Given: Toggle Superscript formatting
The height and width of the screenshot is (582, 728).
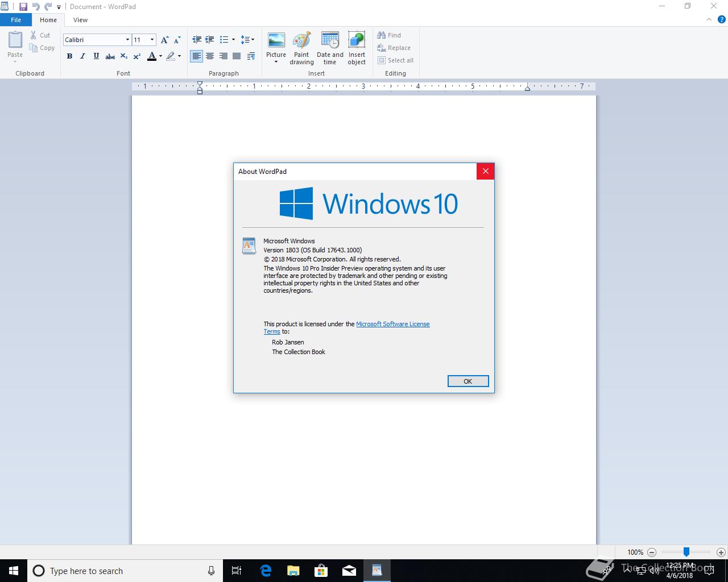Looking at the screenshot, I should [x=137, y=56].
